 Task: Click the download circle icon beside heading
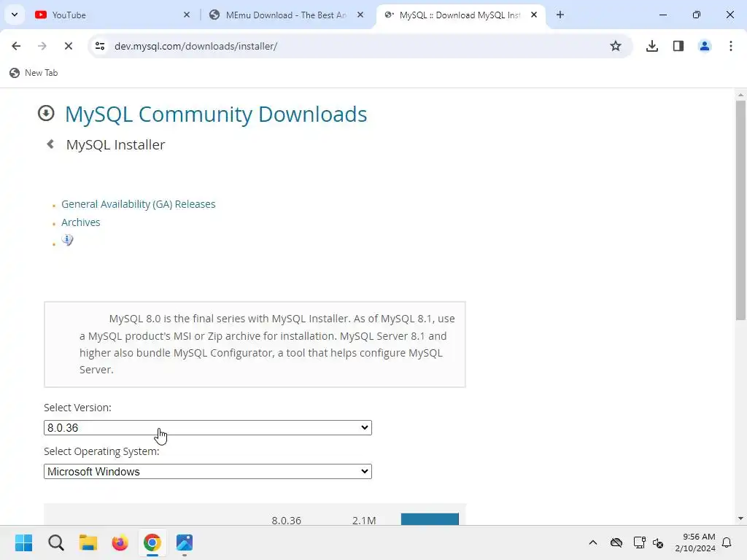point(46,113)
